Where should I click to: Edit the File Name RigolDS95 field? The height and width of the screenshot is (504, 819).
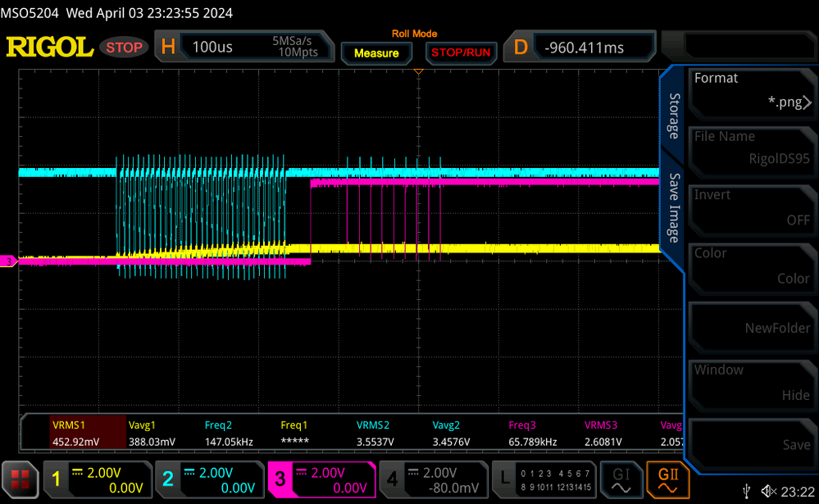(x=752, y=152)
